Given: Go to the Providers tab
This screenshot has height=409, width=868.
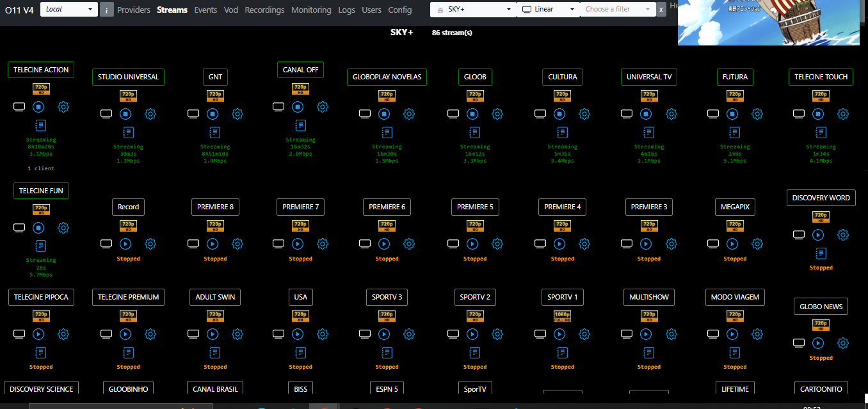Looking at the screenshot, I should [134, 10].
